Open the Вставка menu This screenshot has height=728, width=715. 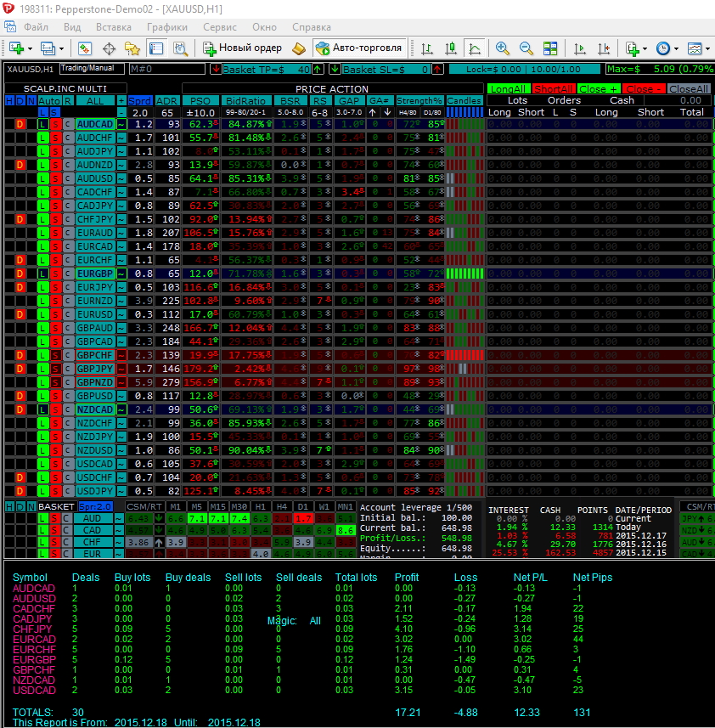(x=114, y=27)
